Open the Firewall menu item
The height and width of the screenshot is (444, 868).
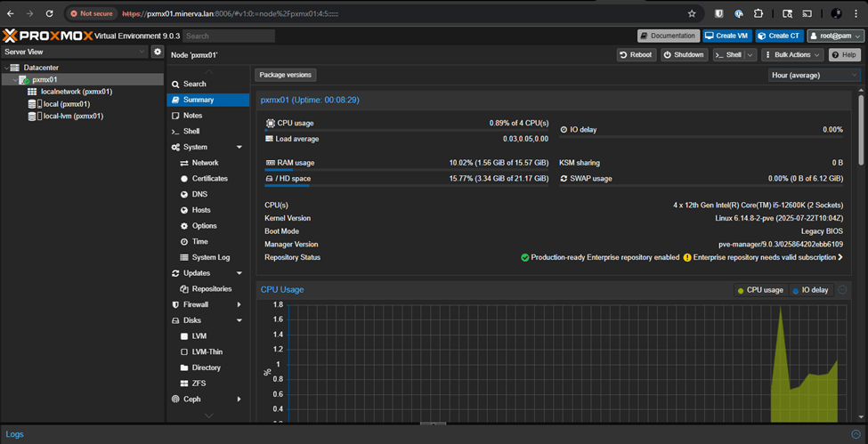pos(195,304)
